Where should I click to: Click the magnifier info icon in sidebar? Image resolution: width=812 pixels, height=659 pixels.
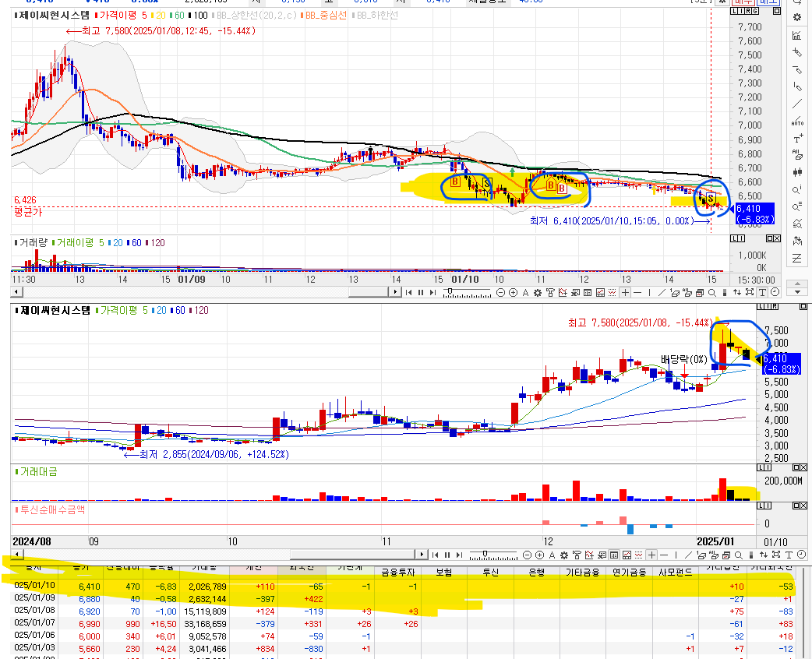point(797,189)
